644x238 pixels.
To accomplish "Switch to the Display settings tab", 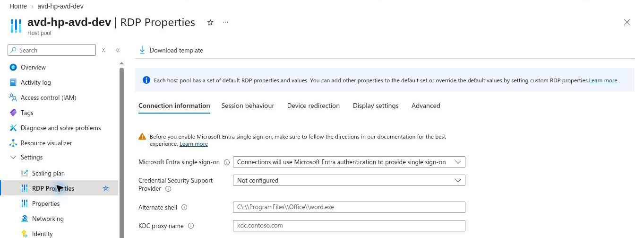I will 376,106.
